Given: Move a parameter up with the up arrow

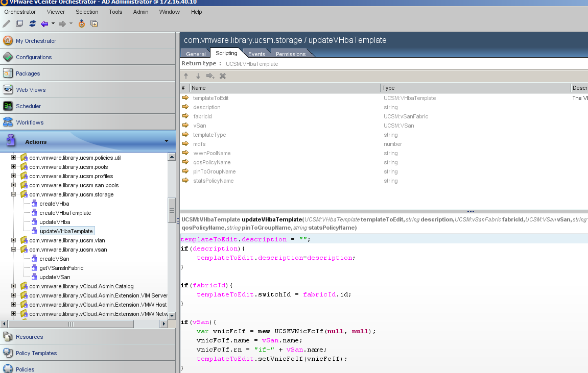Looking at the screenshot, I should point(185,76).
